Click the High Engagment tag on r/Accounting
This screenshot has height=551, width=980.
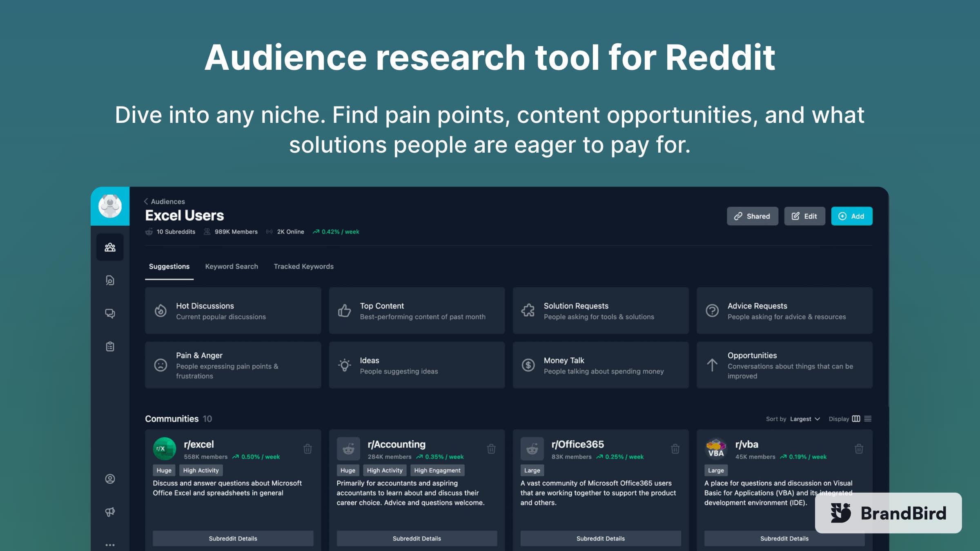click(x=437, y=470)
